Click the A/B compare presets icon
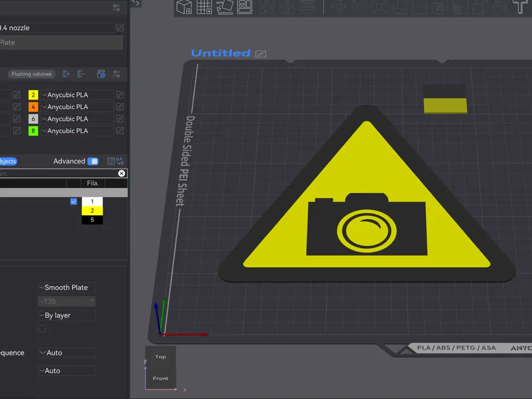This screenshot has width=532, height=399. [x=120, y=161]
